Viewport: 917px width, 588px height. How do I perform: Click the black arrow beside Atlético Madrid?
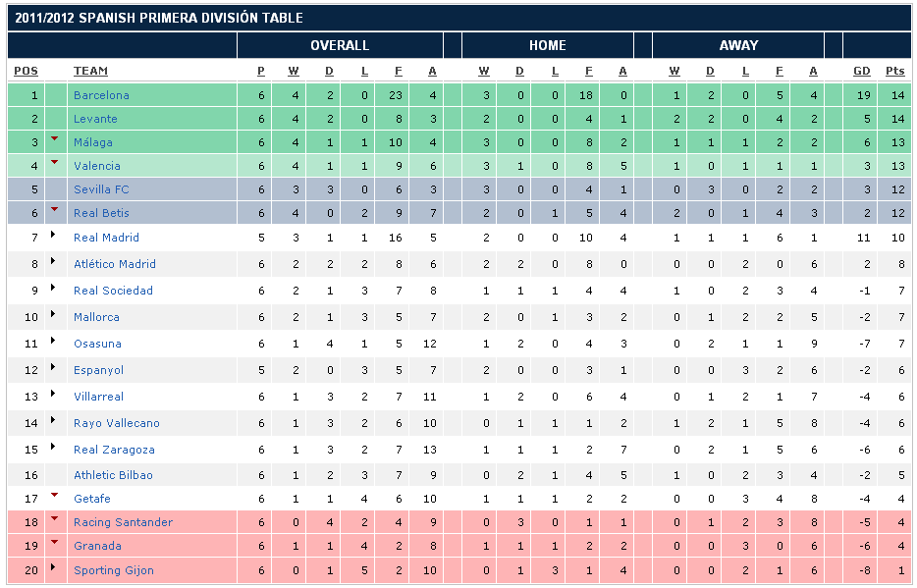click(x=55, y=261)
